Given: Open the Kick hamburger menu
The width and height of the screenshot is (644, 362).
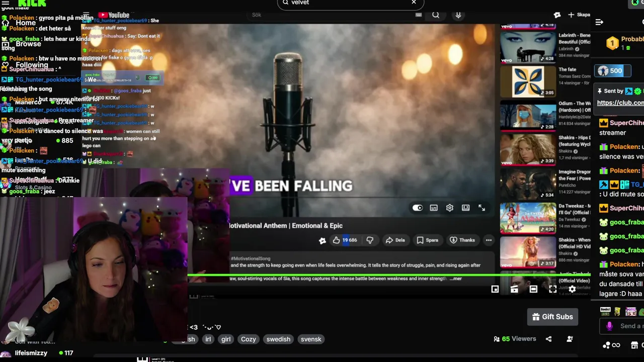Looking at the screenshot, I should pos(6,3).
